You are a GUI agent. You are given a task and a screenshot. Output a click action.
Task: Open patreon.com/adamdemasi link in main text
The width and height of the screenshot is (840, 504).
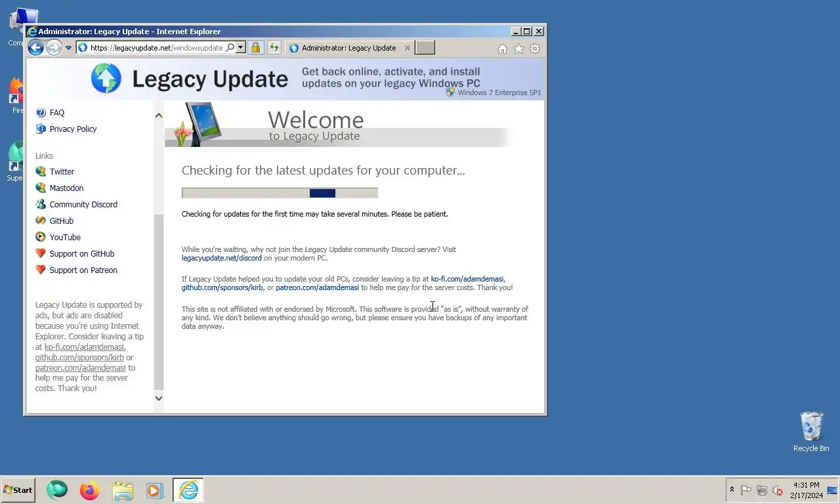(317, 287)
